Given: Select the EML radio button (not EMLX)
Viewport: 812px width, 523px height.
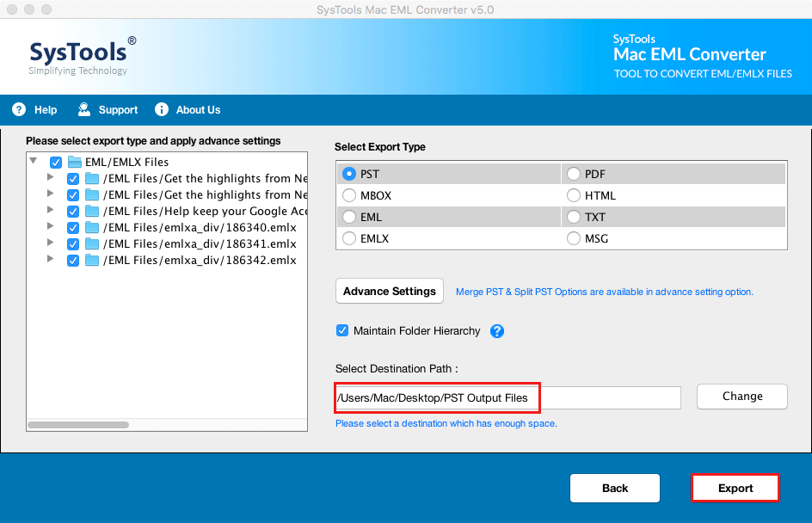Looking at the screenshot, I should click(349, 217).
